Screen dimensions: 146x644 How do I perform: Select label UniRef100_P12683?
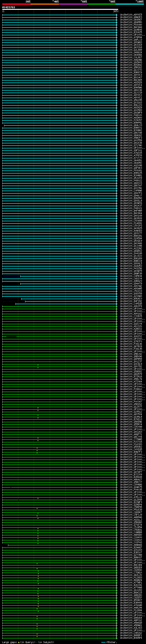click(131, 578)
